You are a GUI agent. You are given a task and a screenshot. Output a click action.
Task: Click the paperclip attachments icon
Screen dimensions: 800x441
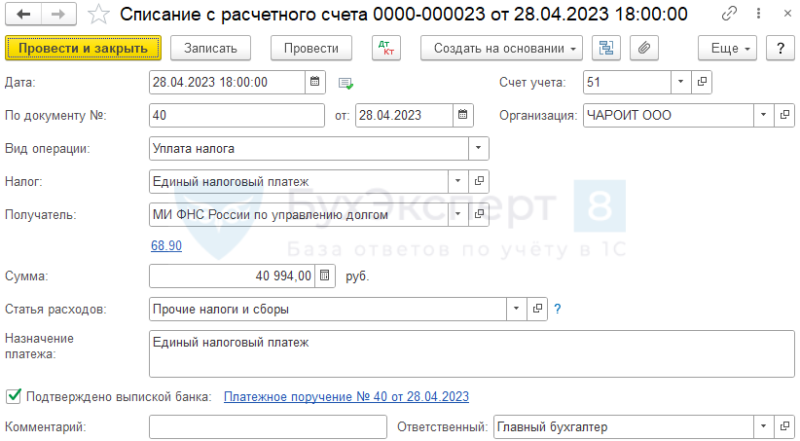click(644, 48)
